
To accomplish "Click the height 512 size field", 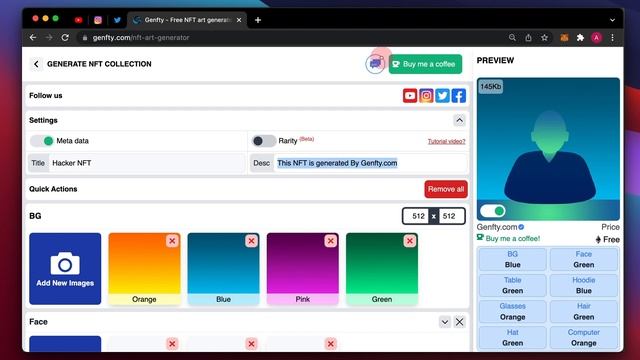I will click(450, 216).
